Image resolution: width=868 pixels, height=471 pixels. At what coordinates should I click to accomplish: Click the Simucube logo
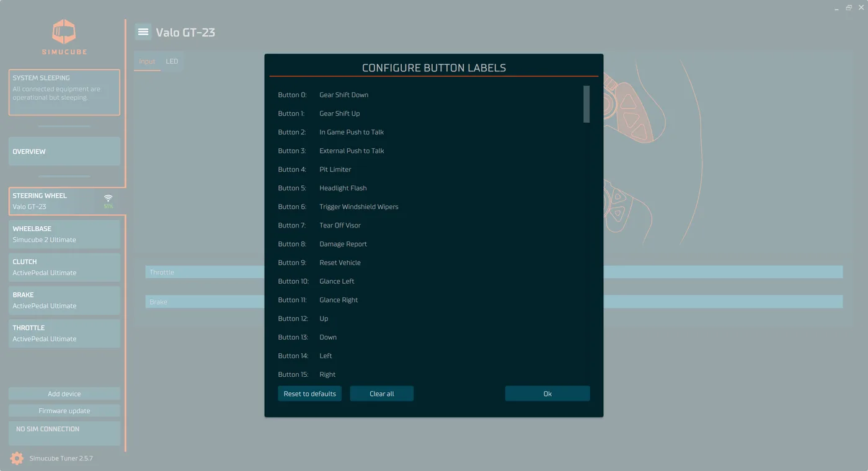64,37
